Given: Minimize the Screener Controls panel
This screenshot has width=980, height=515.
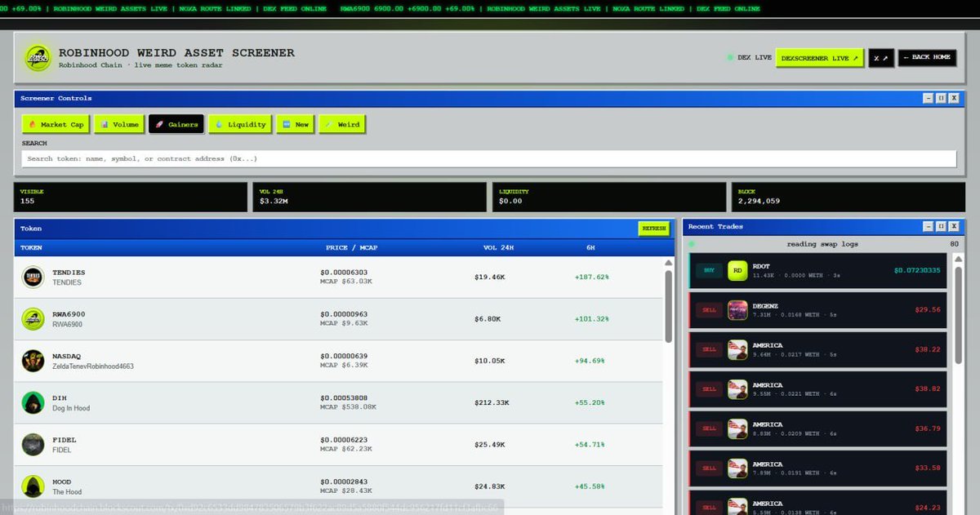Looking at the screenshot, I should coord(928,98).
